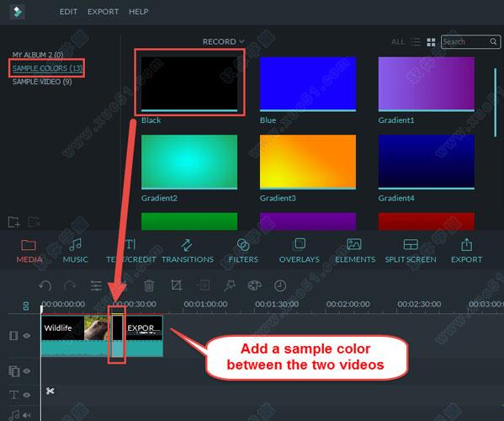Image resolution: width=504 pixels, height=421 pixels.
Task: Click the trash delete icon
Action: tap(149, 285)
